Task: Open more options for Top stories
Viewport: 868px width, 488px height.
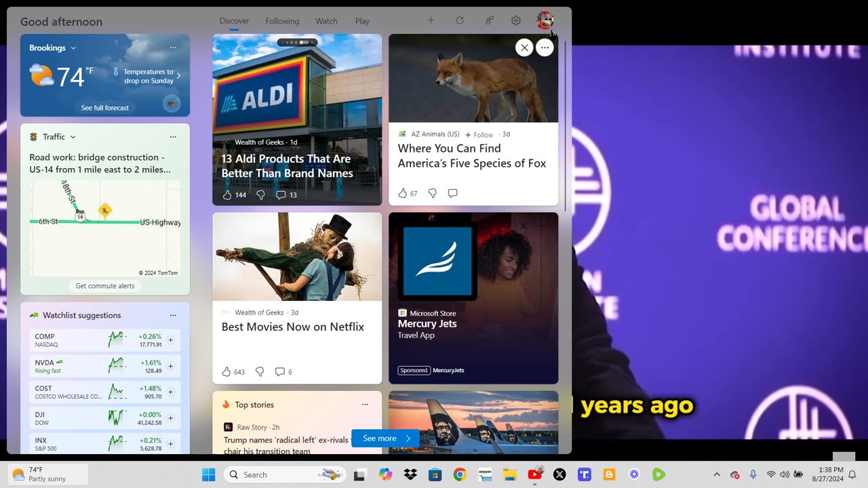Action: 365,405
